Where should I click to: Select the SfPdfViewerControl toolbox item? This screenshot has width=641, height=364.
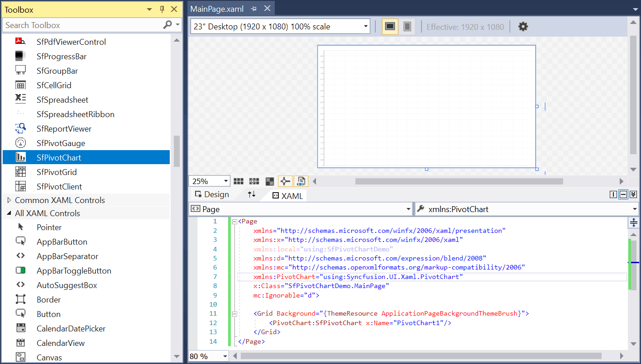[x=86, y=42]
